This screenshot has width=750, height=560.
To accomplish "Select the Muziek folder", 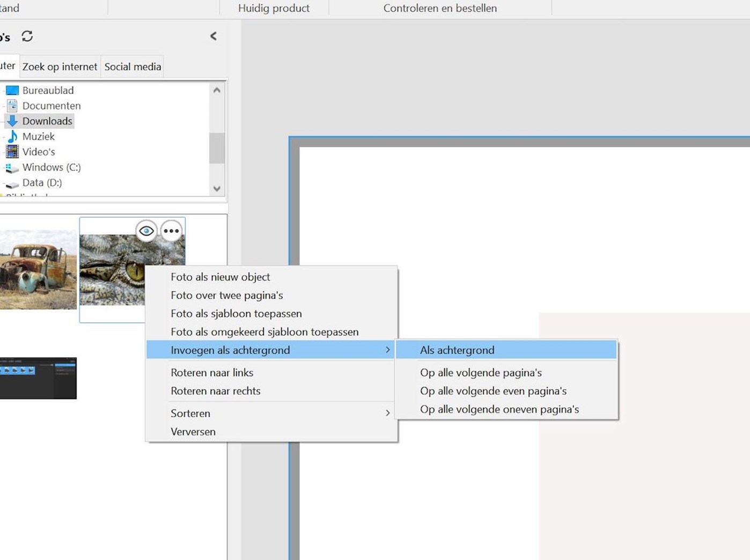I will coord(38,136).
